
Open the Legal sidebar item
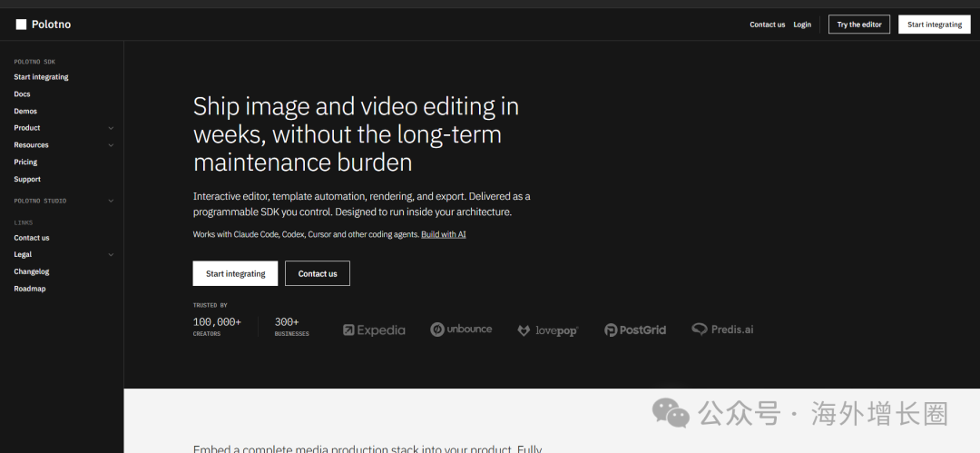(23, 255)
